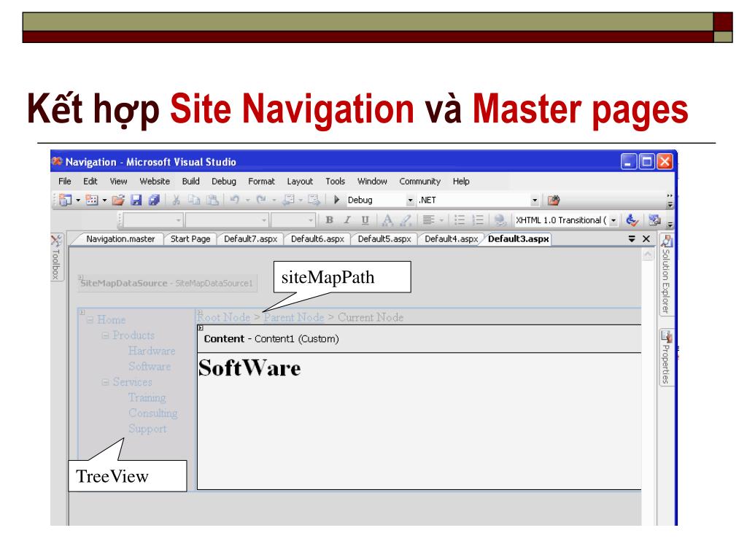Viewport: 747px width, 560px height.
Task: Open the Layout menu
Action: point(300,182)
